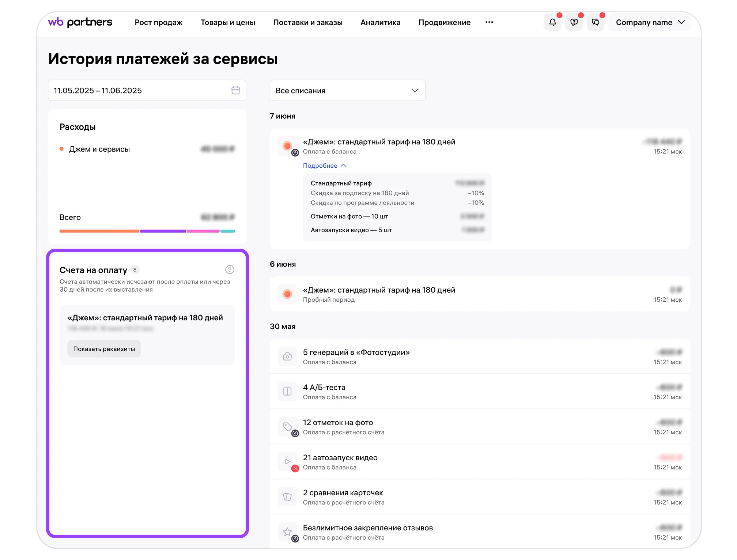
Task: Open the support question chat icon
Action: pyautogui.click(x=574, y=22)
